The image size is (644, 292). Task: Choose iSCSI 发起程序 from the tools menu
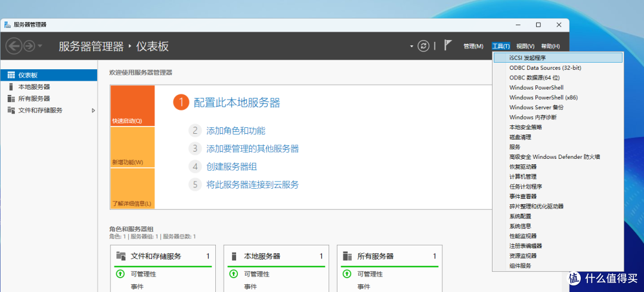tap(558, 58)
